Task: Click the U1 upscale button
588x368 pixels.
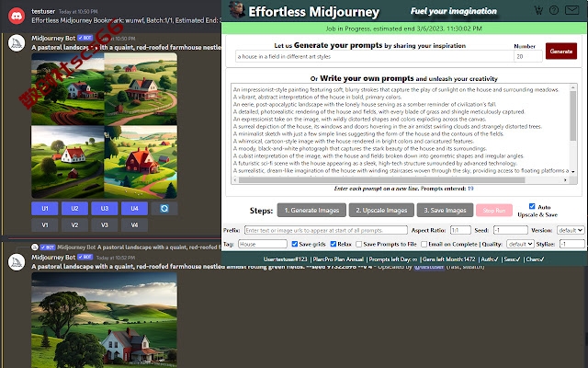Action: click(45, 209)
